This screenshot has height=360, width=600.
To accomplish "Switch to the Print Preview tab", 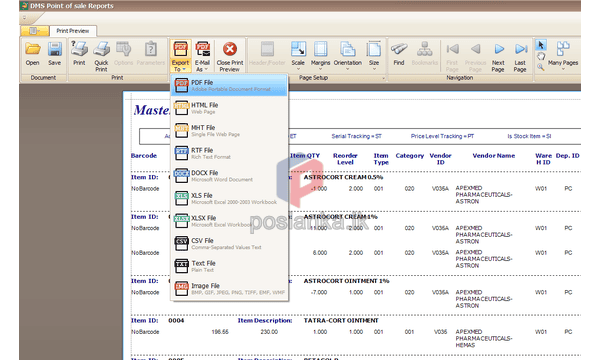I will (73, 31).
